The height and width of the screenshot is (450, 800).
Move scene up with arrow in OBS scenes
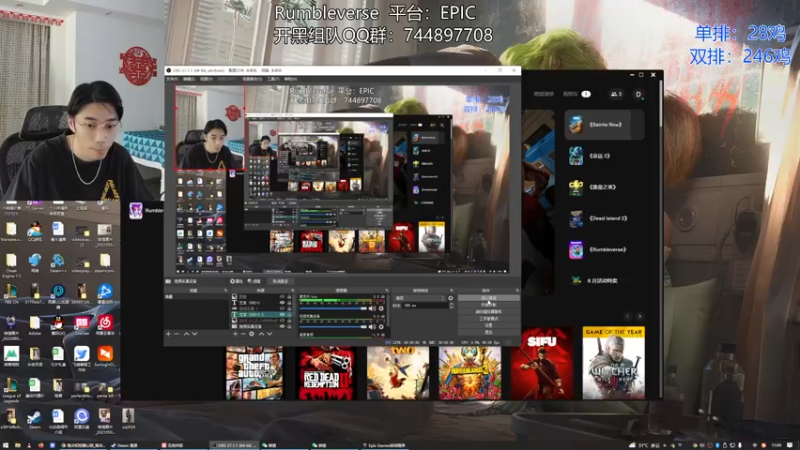[x=186, y=334]
